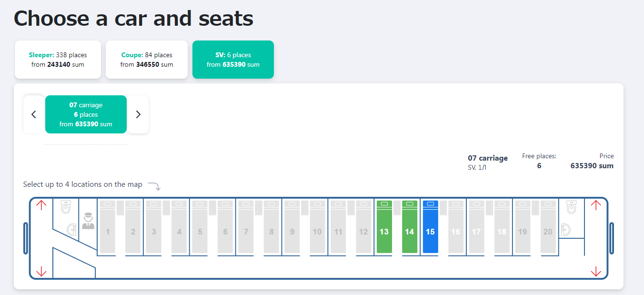Viewport: 644px width, 295px height.
Task: Switch to the Coupe class tab
Action: [x=147, y=60]
